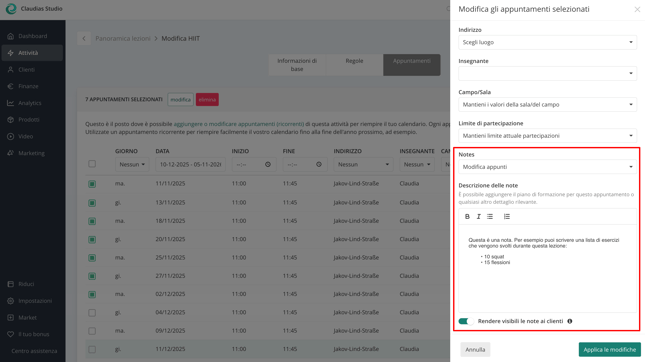Click the clock icon in the Inizio filter
Image resolution: width=645 pixels, height=362 pixels.
(268, 165)
